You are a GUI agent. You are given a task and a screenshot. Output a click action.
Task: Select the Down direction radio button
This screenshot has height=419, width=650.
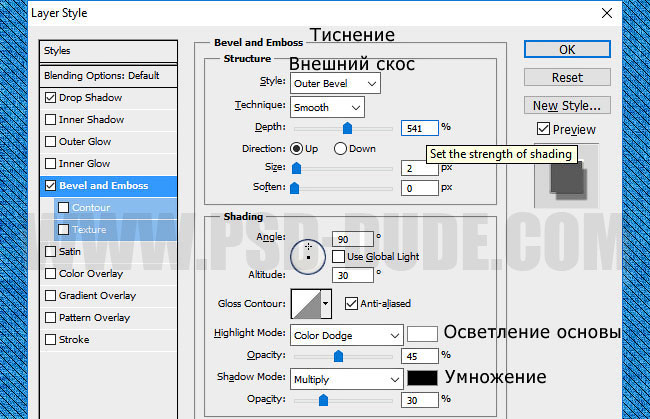pos(340,148)
